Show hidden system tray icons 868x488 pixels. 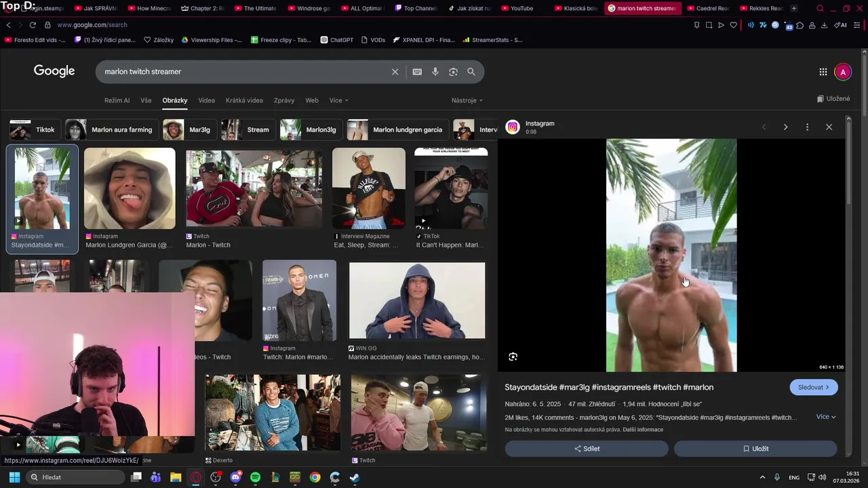tap(762, 477)
